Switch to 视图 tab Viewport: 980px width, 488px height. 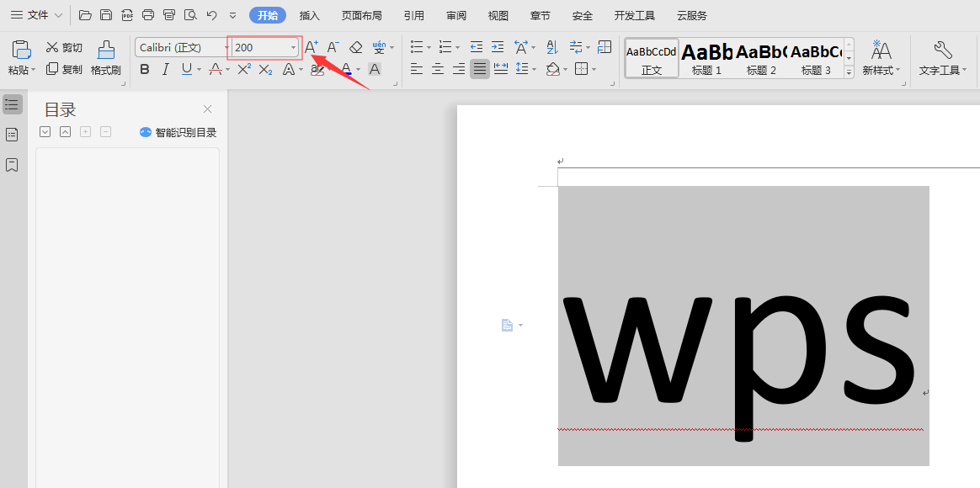point(498,16)
